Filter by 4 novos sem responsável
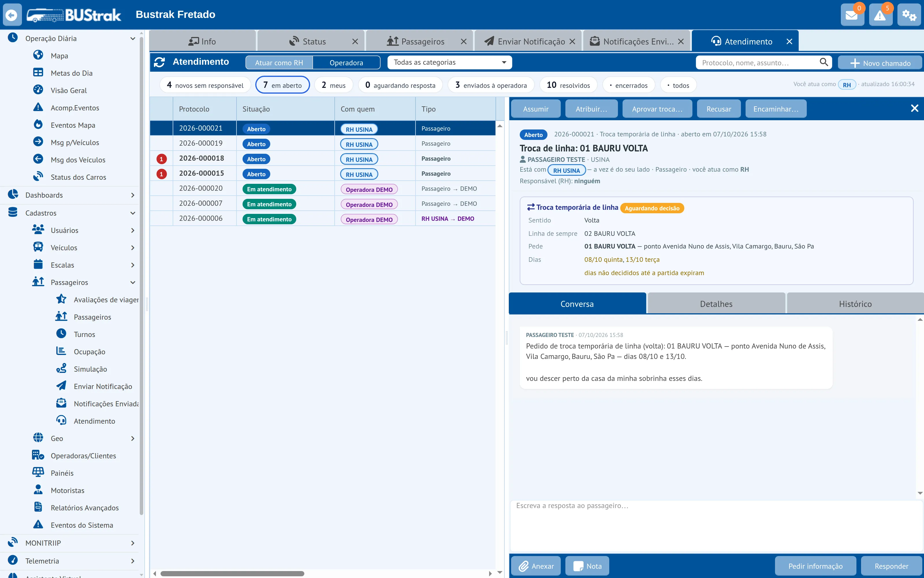Screen dimensions: 924x578 pos(205,85)
